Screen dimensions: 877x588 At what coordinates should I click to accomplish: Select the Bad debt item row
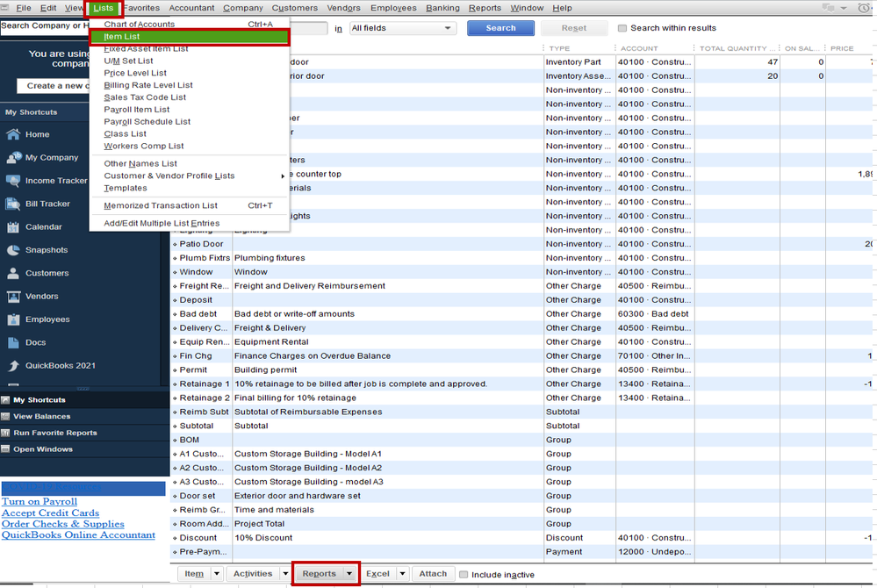point(522,313)
